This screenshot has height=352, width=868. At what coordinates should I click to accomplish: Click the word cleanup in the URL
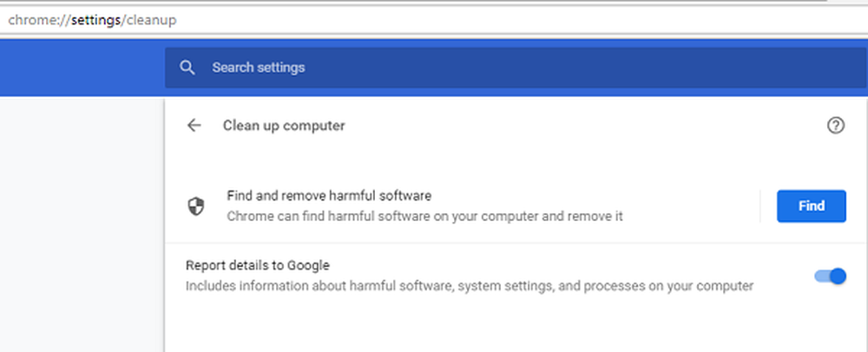[x=152, y=21]
